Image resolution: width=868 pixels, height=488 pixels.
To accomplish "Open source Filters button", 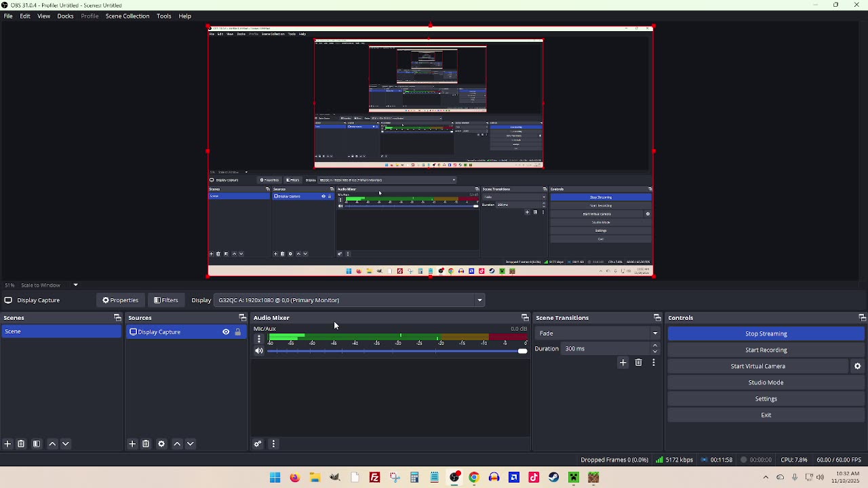I will [x=166, y=300].
